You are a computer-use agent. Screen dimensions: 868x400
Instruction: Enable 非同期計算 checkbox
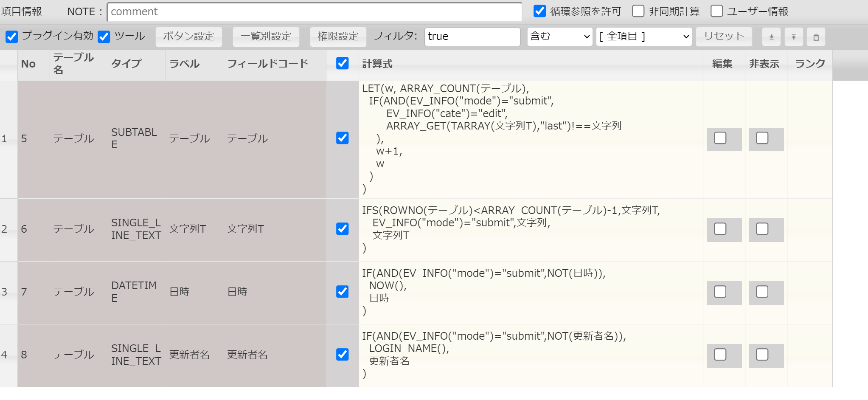click(638, 11)
